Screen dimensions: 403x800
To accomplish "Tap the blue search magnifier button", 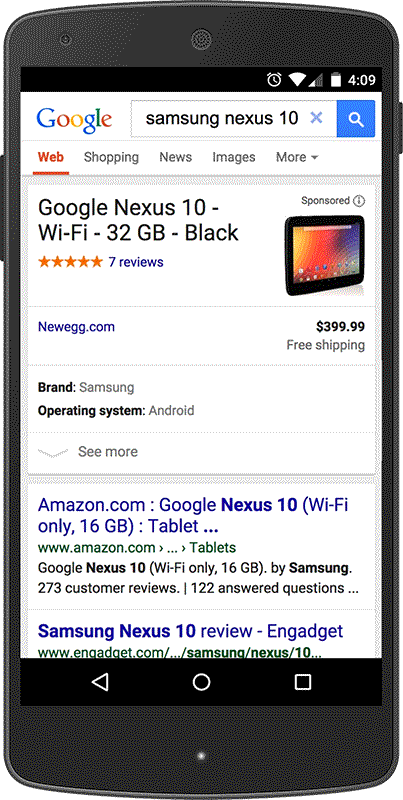I will [356, 119].
